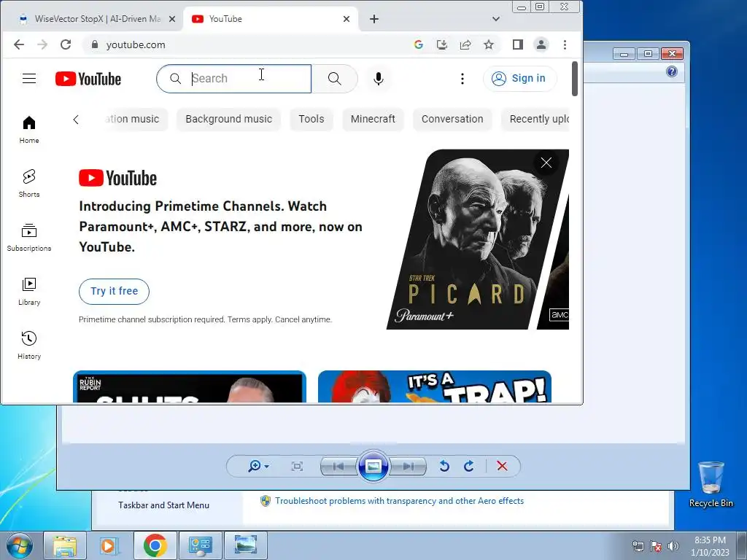This screenshot has height=560, width=747.
Task: Select the Conversation chip
Action: [x=452, y=119]
